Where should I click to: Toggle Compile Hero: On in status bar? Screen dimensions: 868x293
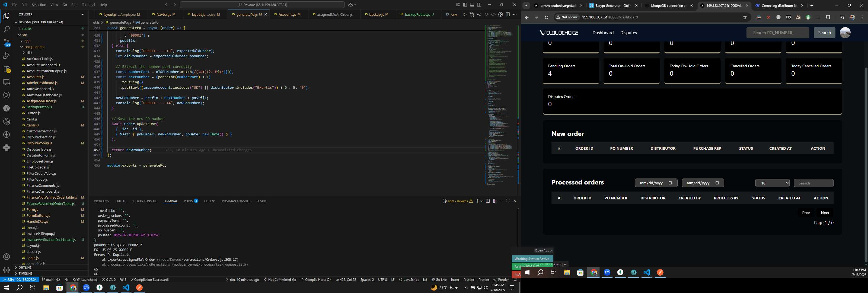click(316, 279)
